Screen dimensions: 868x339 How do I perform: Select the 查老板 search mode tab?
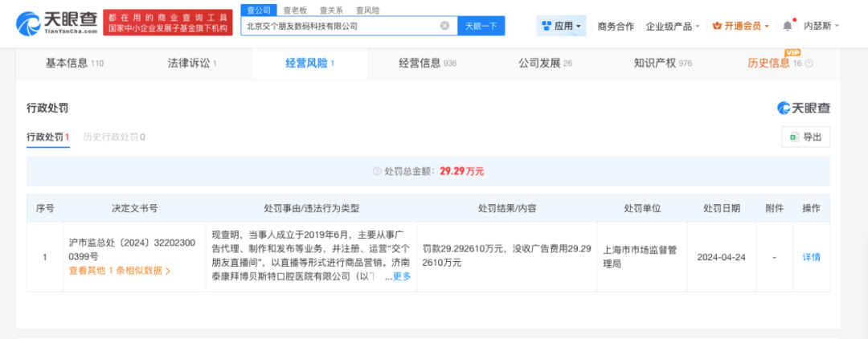[295, 10]
